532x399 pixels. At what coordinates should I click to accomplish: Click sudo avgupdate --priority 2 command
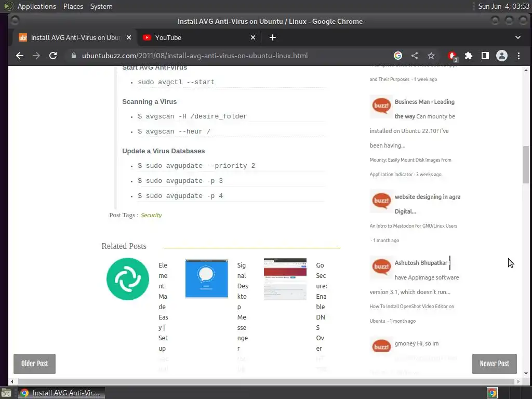point(196,166)
